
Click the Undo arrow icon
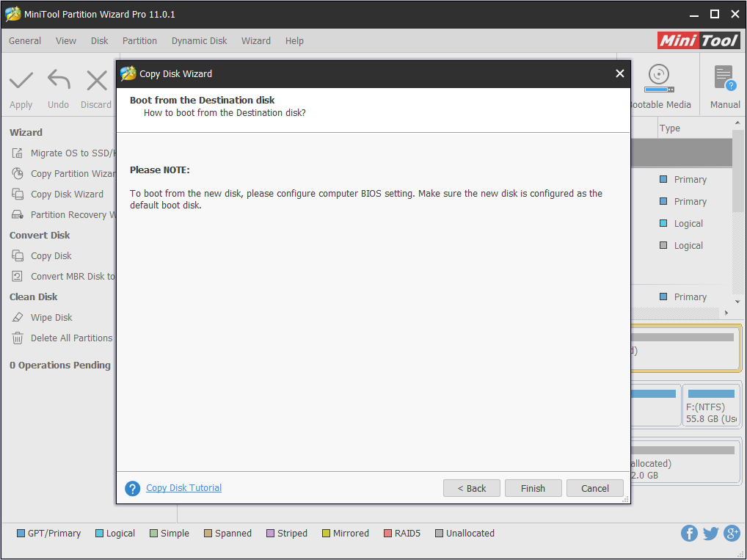click(59, 79)
